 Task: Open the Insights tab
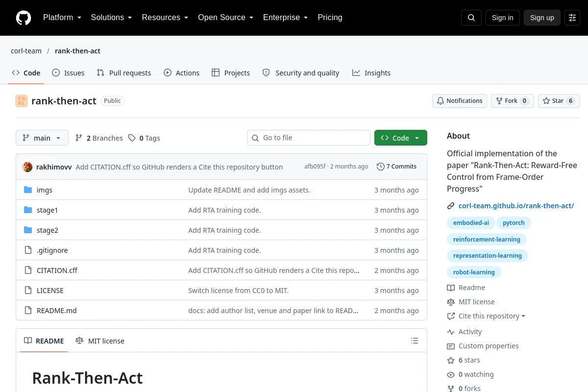pos(371,73)
